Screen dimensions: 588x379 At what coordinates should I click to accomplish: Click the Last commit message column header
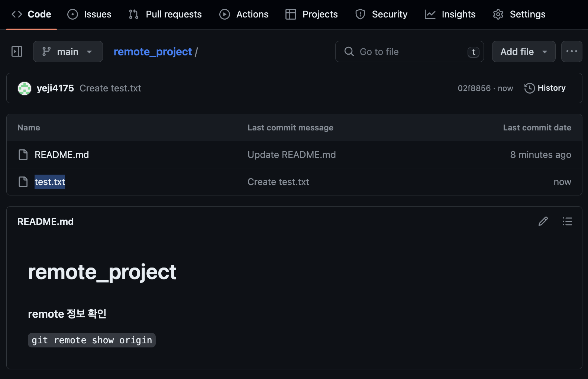pos(290,127)
